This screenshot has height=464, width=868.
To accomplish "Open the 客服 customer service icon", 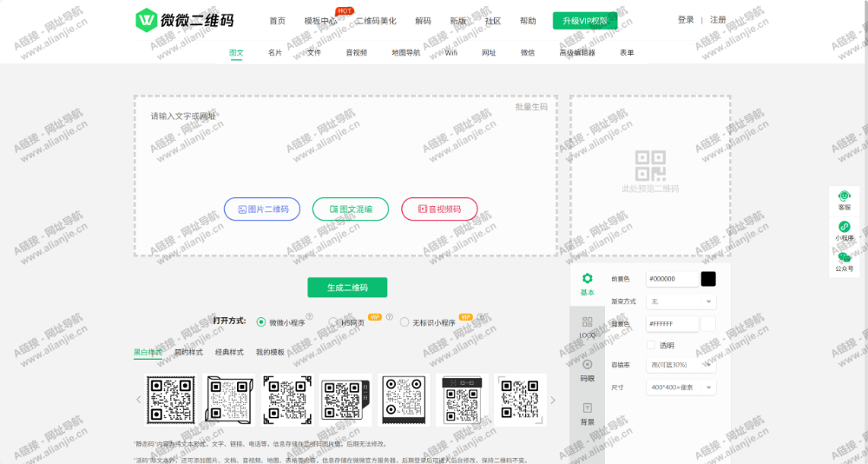I will pos(844,196).
